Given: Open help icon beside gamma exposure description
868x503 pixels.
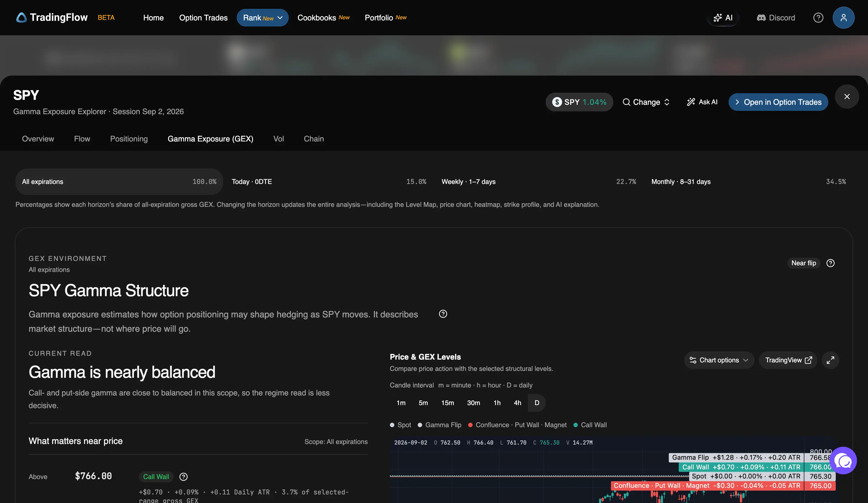Looking at the screenshot, I should [443, 314].
